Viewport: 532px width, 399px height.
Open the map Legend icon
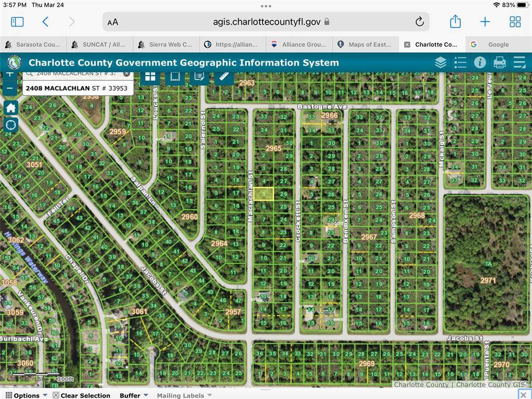pyautogui.click(x=460, y=62)
